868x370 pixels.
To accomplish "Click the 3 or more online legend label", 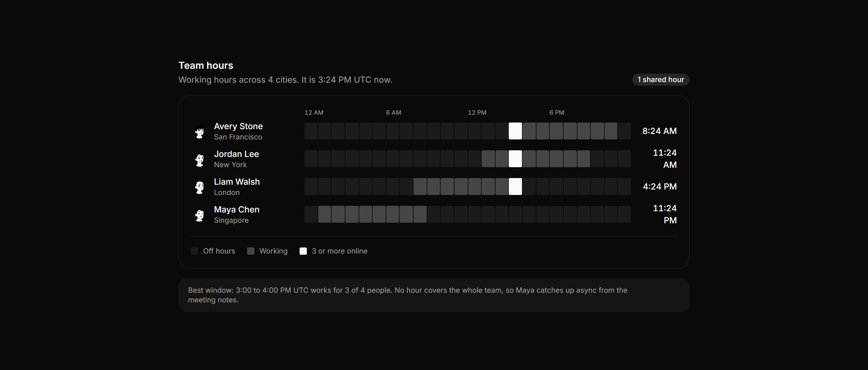I will click(339, 251).
